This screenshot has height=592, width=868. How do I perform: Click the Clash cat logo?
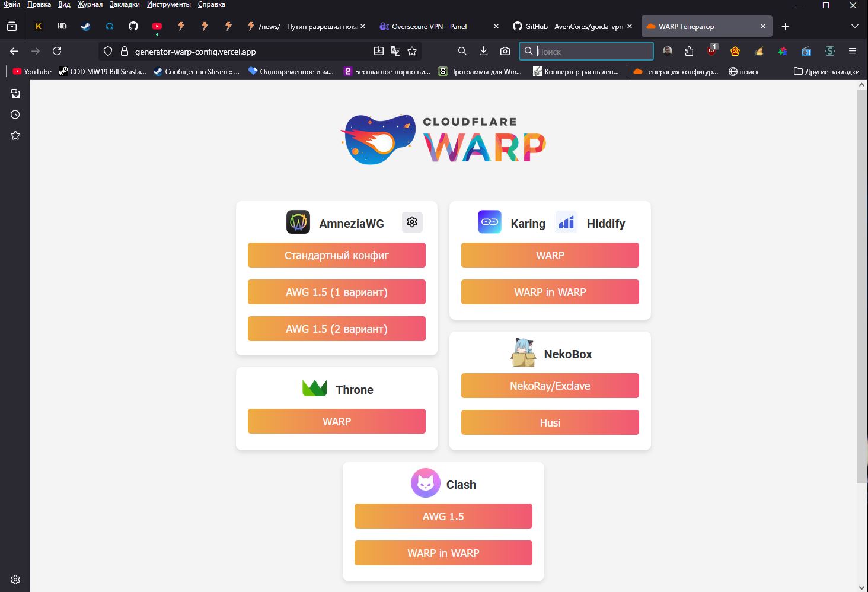(x=426, y=483)
